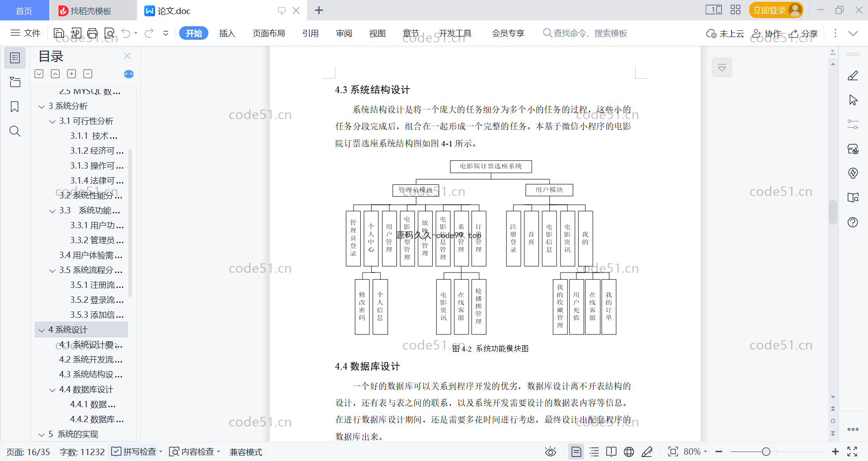Switch to reading view book icon
This screenshot has width=868, height=461.
pos(611,452)
